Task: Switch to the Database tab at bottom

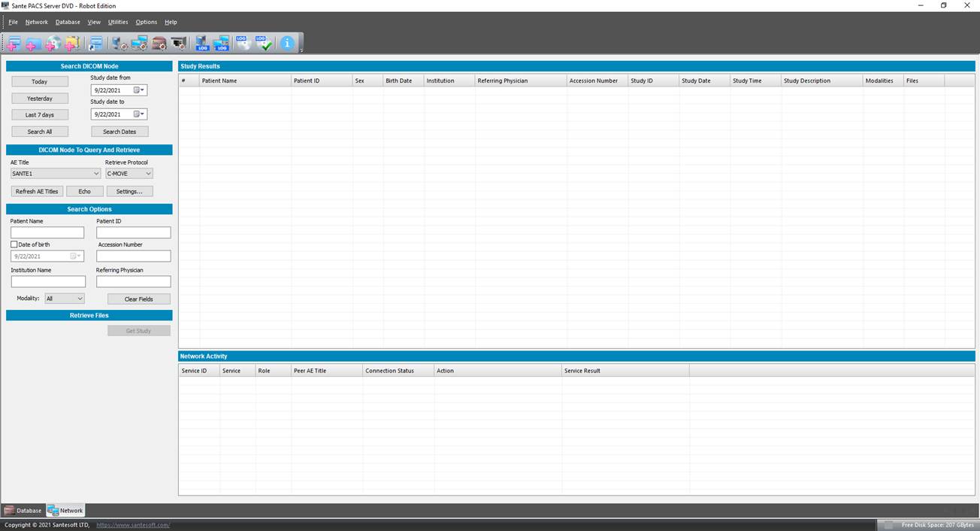Action: click(23, 510)
